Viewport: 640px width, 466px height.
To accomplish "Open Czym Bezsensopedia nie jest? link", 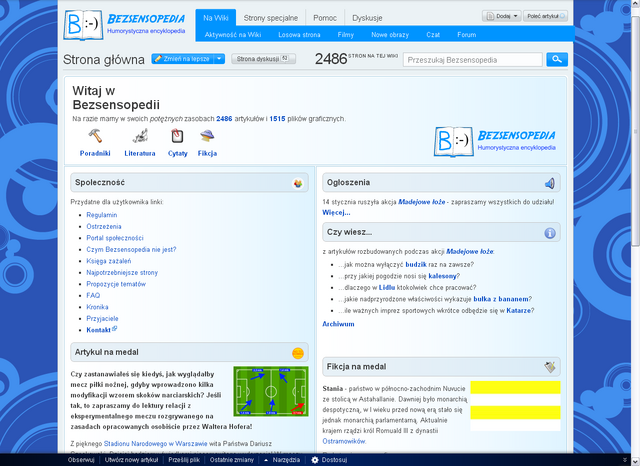I will pos(131,249).
